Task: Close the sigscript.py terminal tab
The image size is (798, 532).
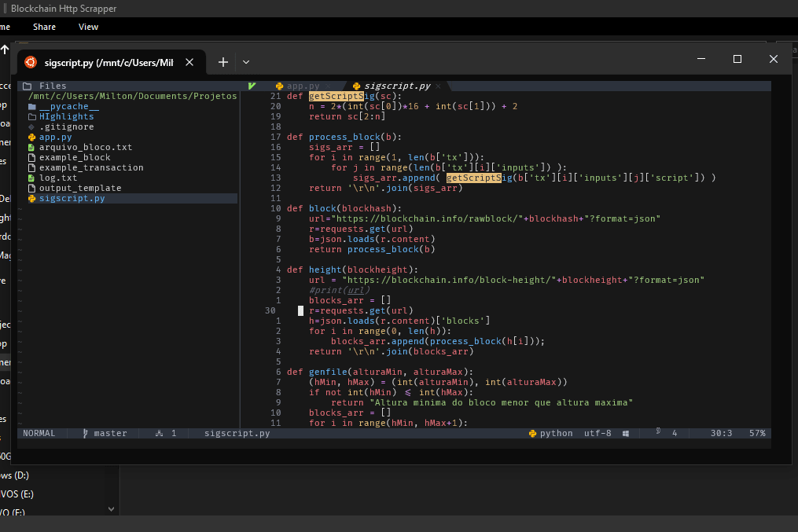Action: point(189,62)
